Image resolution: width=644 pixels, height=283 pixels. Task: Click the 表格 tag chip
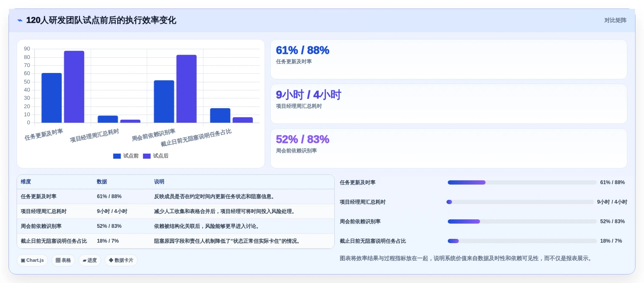pos(63,261)
